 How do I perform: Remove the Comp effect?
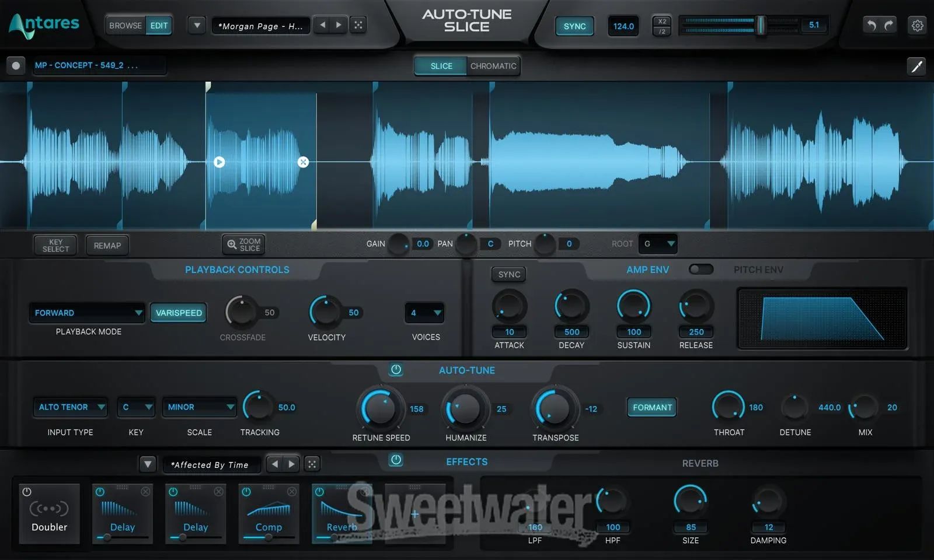pyautogui.click(x=291, y=492)
